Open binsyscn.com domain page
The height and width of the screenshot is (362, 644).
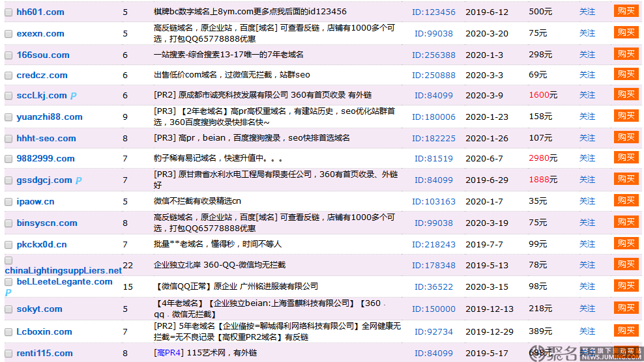click(47, 223)
